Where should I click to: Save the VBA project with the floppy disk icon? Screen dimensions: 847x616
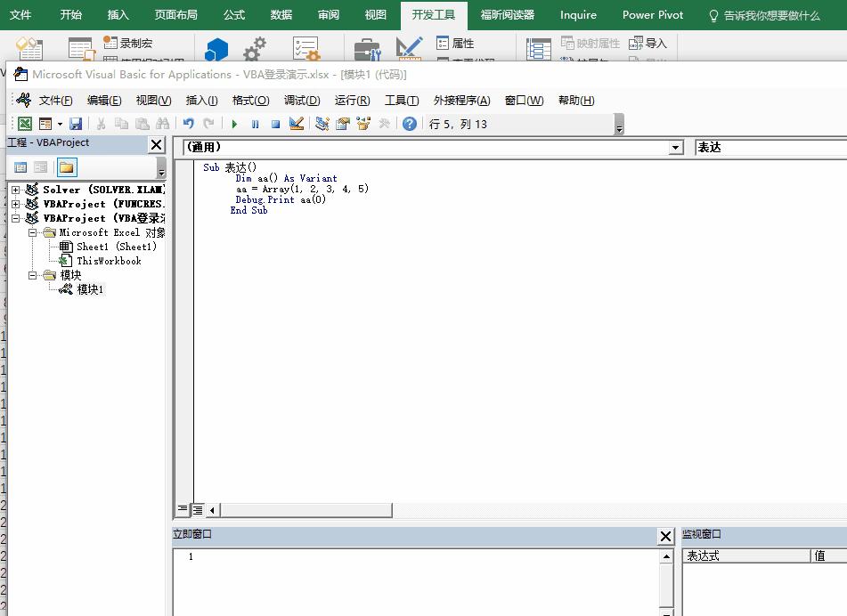(x=76, y=124)
